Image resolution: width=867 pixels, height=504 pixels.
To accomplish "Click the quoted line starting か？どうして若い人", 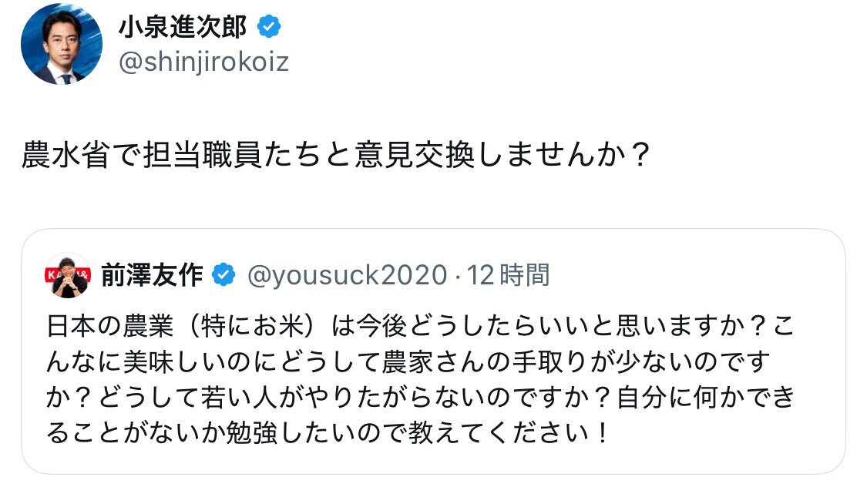I will tap(420, 398).
